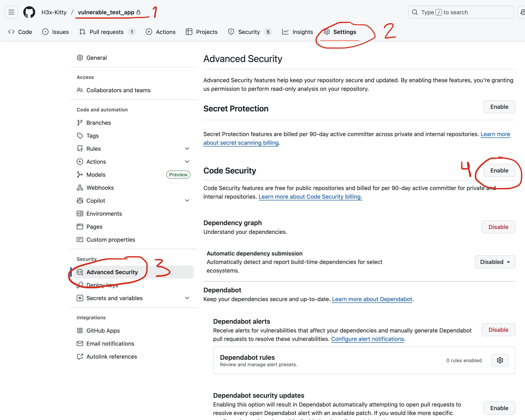Expand the Rules section chevron
Viewport: 525px width, 420px height.
[x=187, y=148]
